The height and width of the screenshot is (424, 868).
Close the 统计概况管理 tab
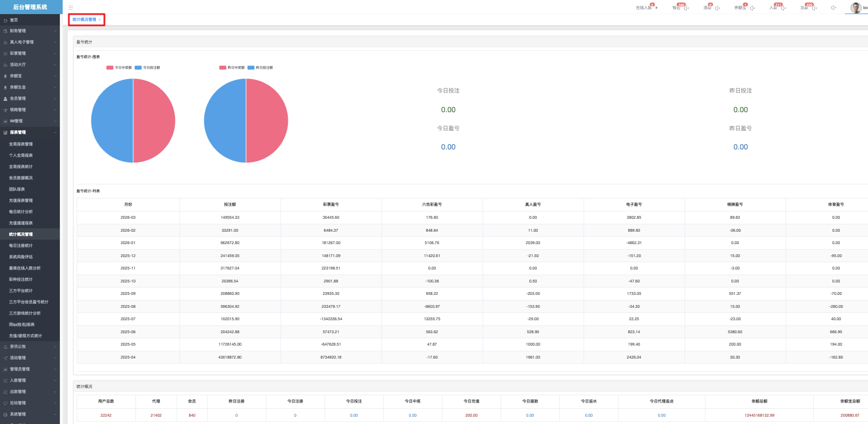[x=99, y=20]
